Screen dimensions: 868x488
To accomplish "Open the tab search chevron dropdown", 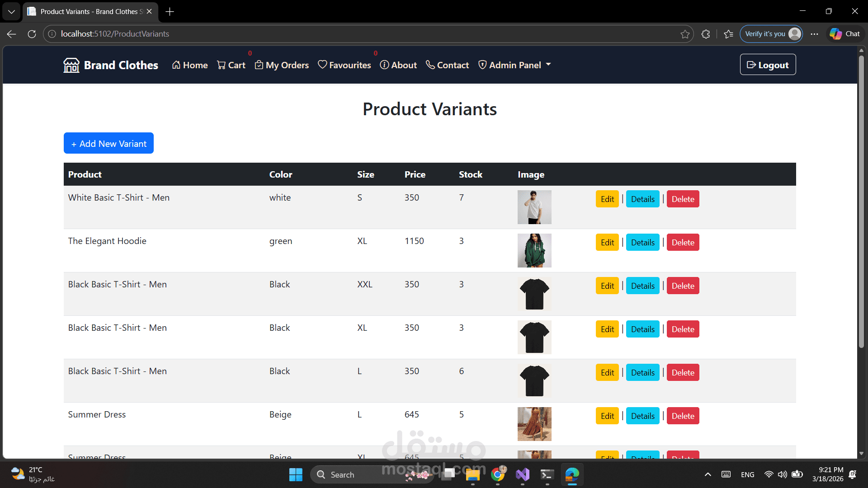I will point(11,12).
